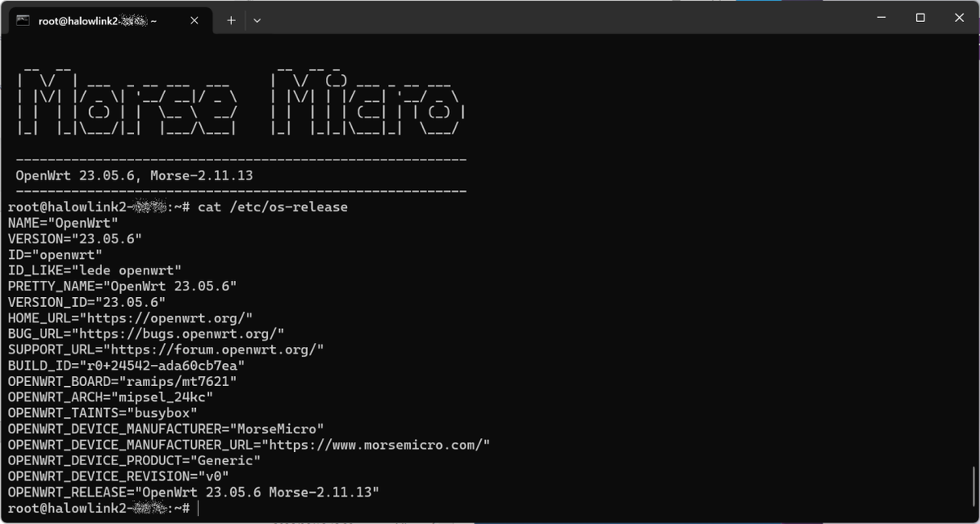Click the MANUFACTURER_URL https://www.morsemicro.com/ line
This screenshot has height=524, width=980.
click(x=249, y=445)
